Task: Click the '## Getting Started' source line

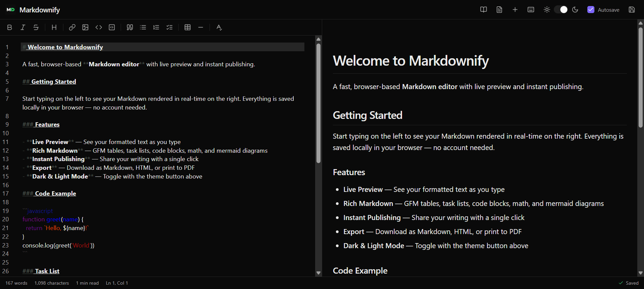Action: coord(49,82)
